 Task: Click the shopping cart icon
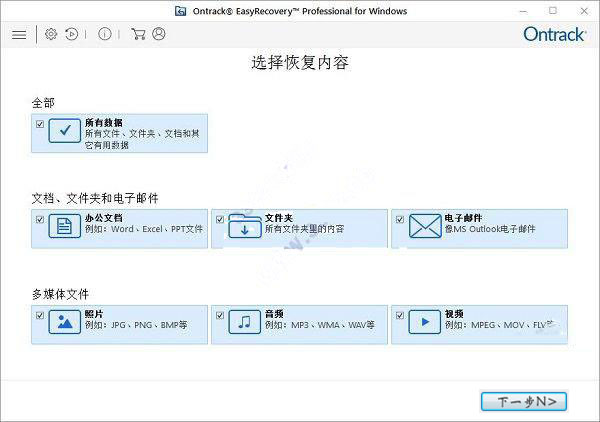(138, 34)
